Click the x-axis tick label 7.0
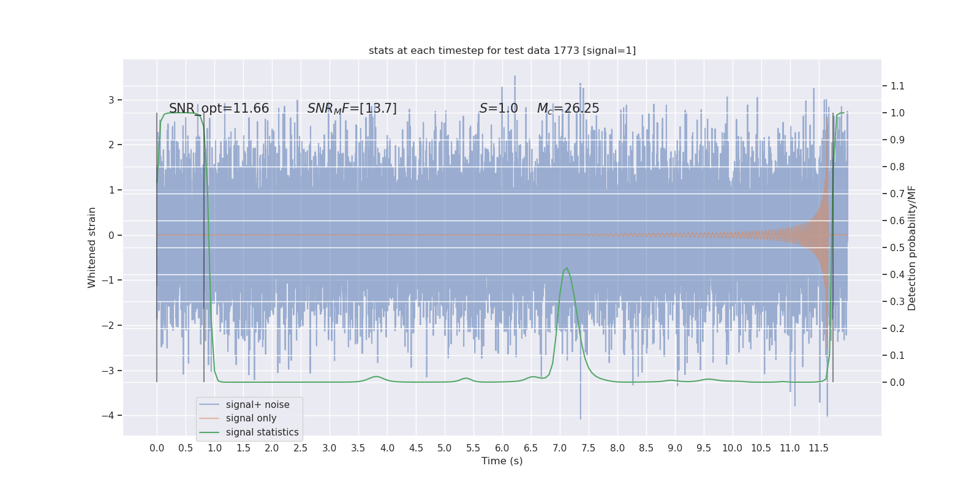 coord(560,448)
